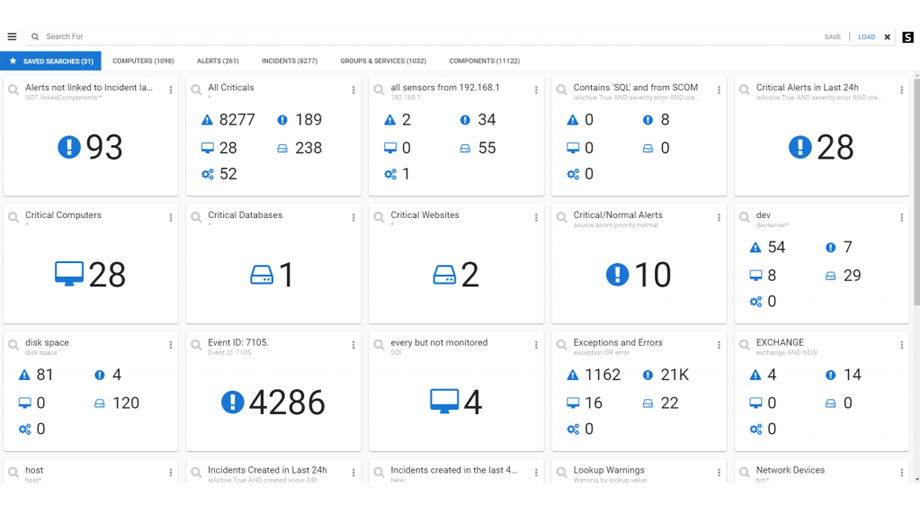This screenshot has height=518, width=920.
Task: Open the hamburger menu
Action: 12,36
